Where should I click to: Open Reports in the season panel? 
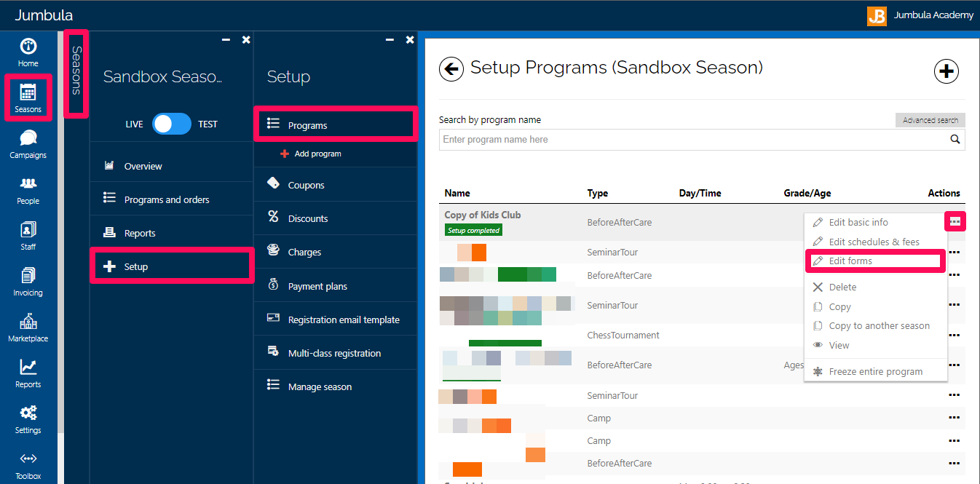tap(172, 233)
